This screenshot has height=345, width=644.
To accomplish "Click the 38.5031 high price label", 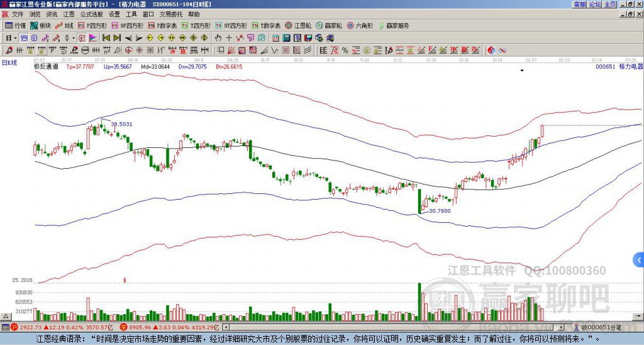I will 121,124.
